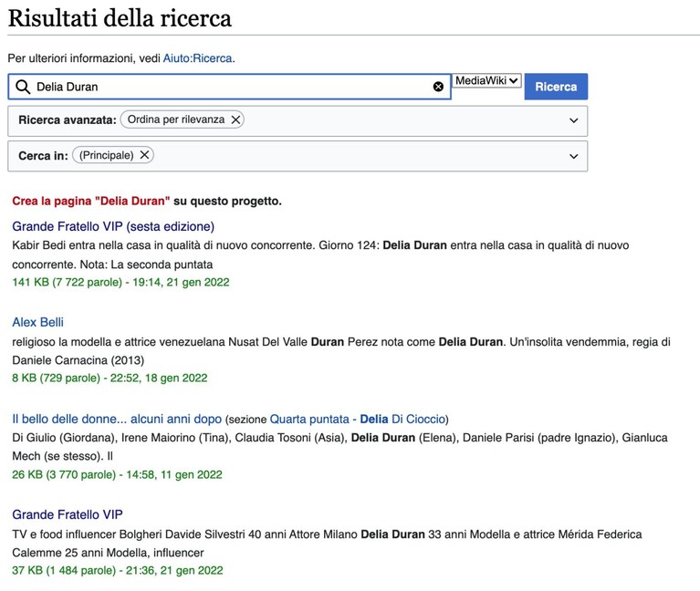Click the snippet beginning 'Kabir Bedi entra nella casa'

click(x=320, y=254)
